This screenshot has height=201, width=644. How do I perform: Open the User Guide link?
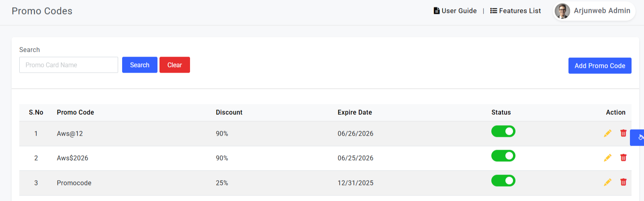pyautogui.click(x=455, y=11)
